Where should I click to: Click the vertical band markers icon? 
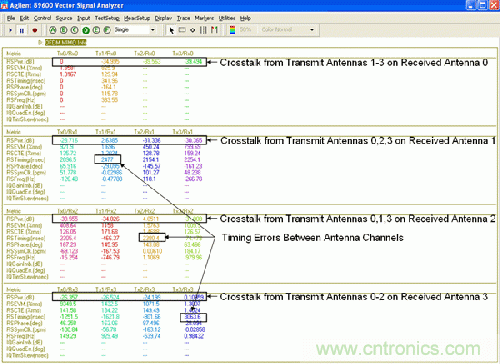click(x=203, y=30)
